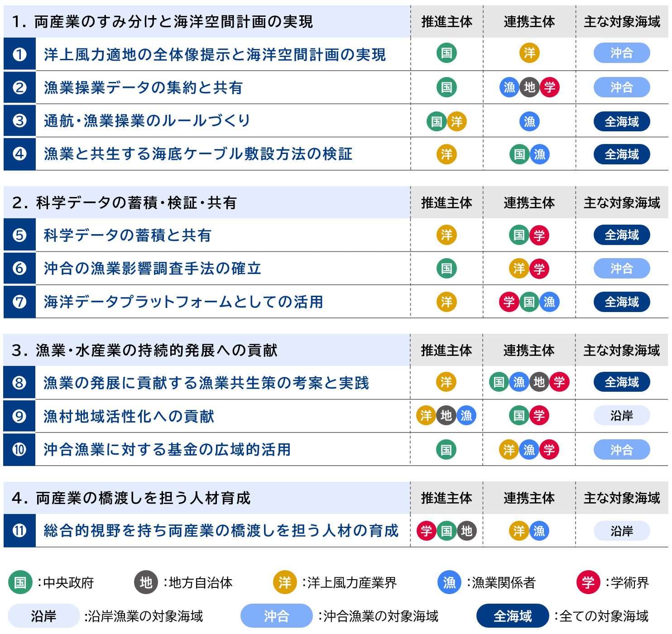Click the 連携主体 column header in section 4
Image resolution: width=672 pixels, height=634 pixels.
pyautogui.click(x=529, y=498)
